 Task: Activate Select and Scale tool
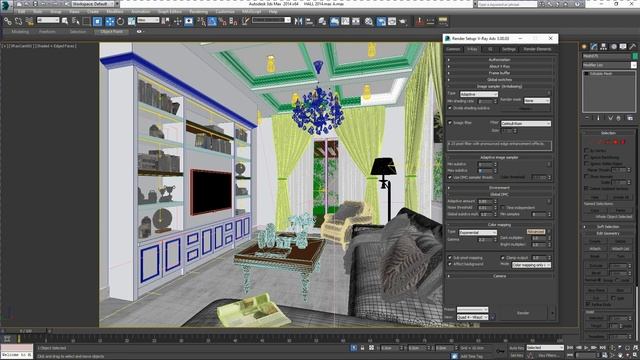pyautogui.click(x=131, y=21)
